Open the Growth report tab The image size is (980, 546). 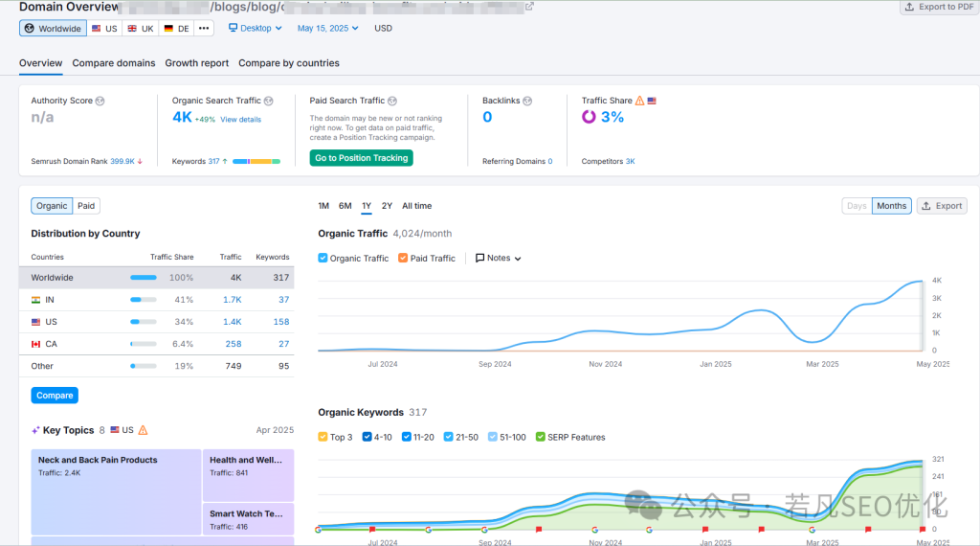click(196, 63)
